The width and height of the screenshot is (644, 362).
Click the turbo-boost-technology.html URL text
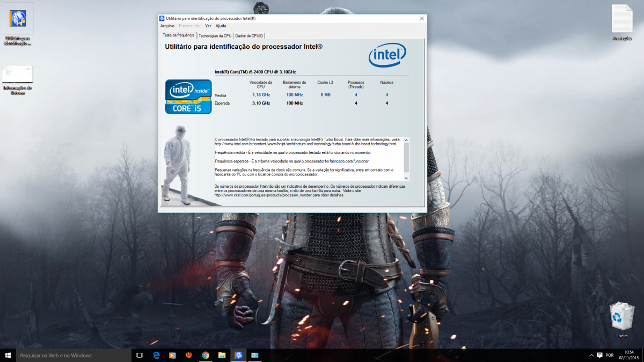pyautogui.click(x=305, y=144)
